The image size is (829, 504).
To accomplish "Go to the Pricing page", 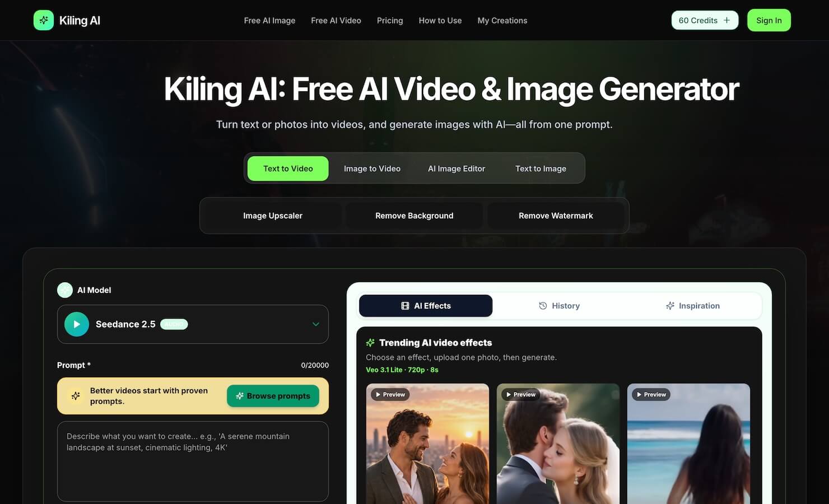I will coord(390,21).
